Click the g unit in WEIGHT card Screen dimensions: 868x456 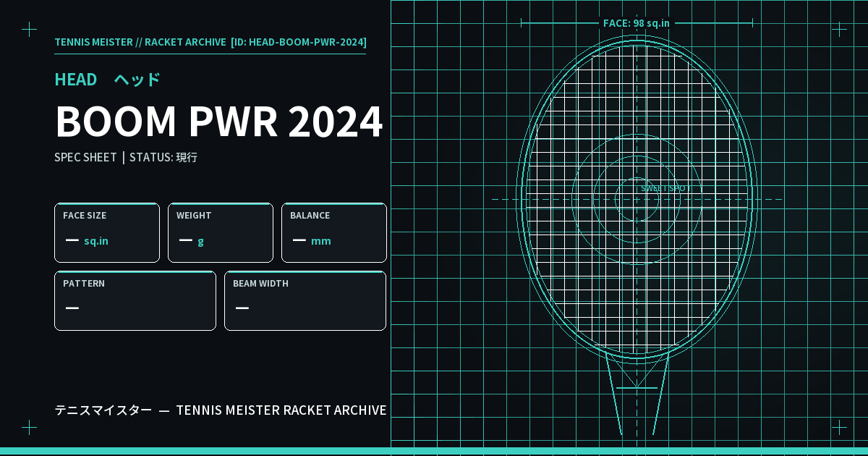point(200,241)
